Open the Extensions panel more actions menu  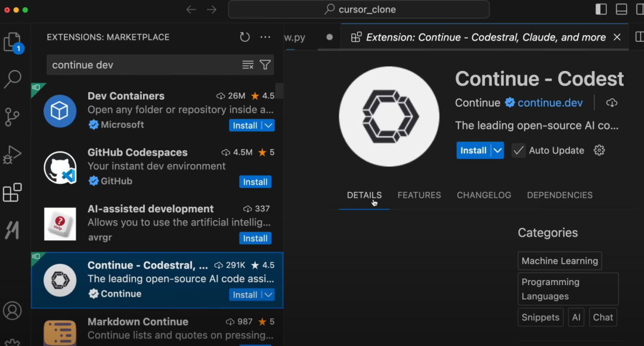265,38
